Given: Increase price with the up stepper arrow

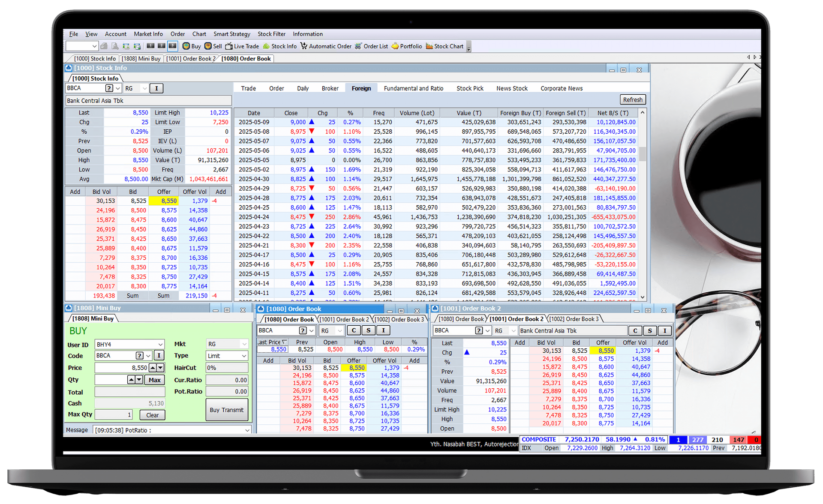Looking at the screenshot, I should [153, 368].
